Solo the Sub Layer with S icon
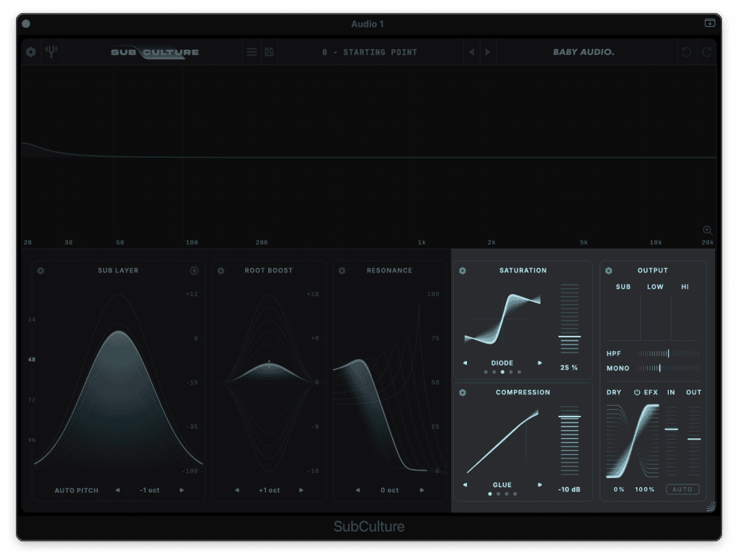Screen dimensions: 738x560 tap(195, 270)
